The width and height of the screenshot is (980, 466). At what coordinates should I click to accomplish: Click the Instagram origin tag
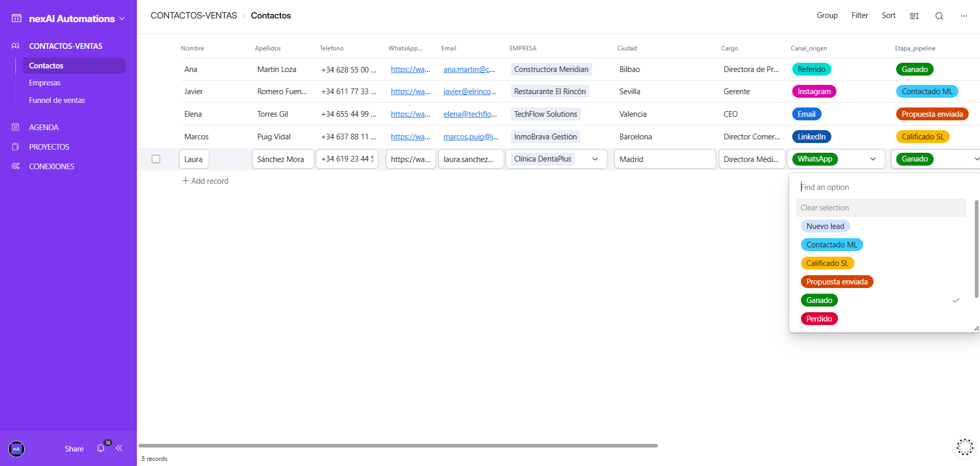click(x=814, y=92)
